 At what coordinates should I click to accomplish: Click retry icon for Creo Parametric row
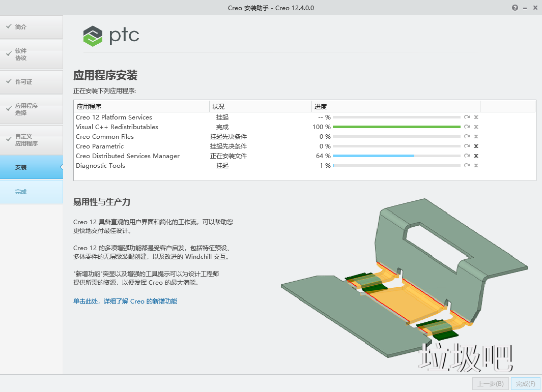pos(467,146)
